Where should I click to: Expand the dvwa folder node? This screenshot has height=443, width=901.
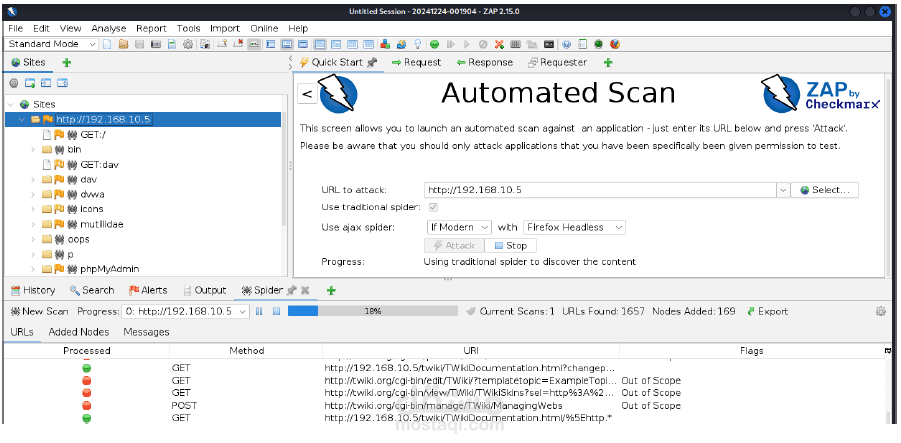point(33,194)
